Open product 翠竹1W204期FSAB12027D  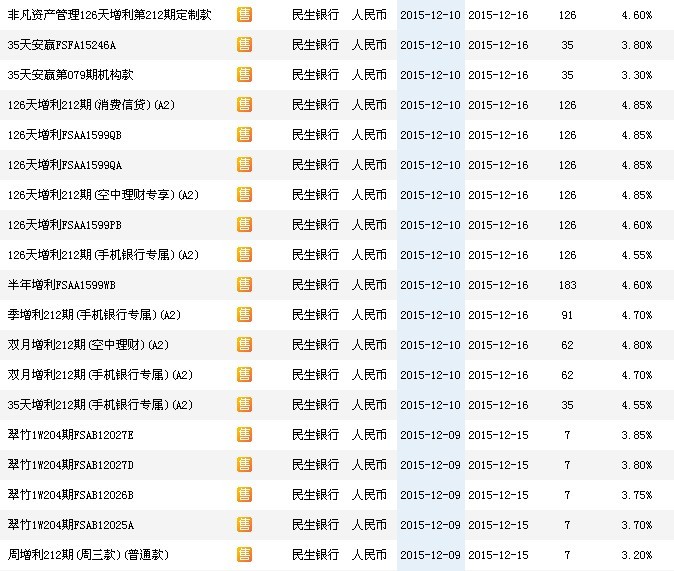[70, 465]
